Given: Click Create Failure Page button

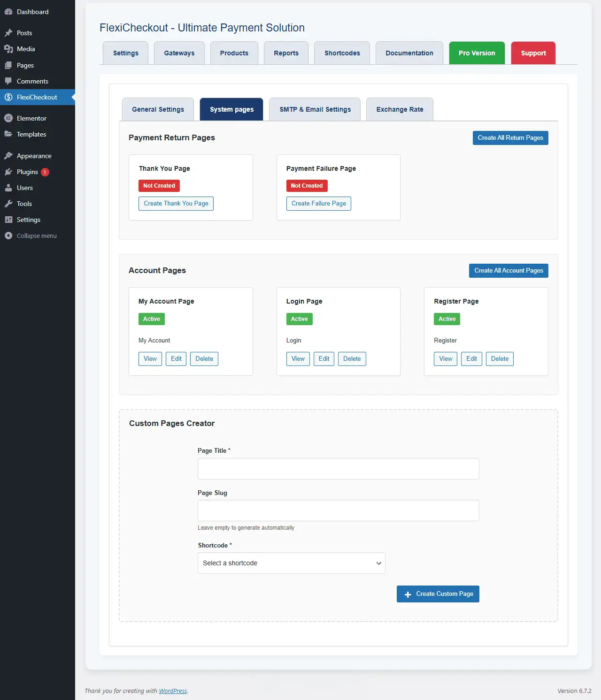Looking at the screenshot, I should tap(319, 204).
